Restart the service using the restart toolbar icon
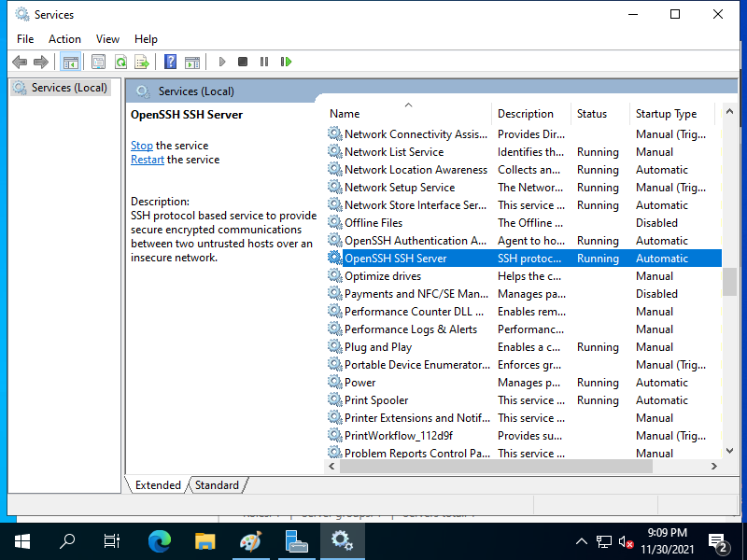The height and width of the screenshot is (560, 747). click(x=287, y=62)
